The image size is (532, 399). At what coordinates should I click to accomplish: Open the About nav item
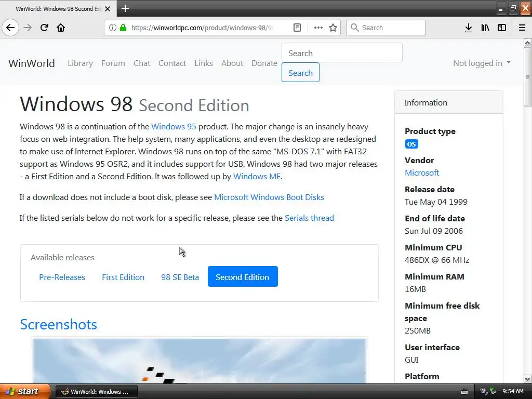coord(232,63)
